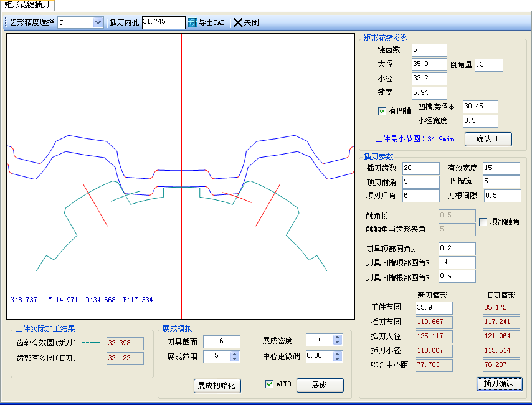This screenshot has width=532, height=405.
Task: Increase 展成密度 with up arrow
Action: click(337, 337)
